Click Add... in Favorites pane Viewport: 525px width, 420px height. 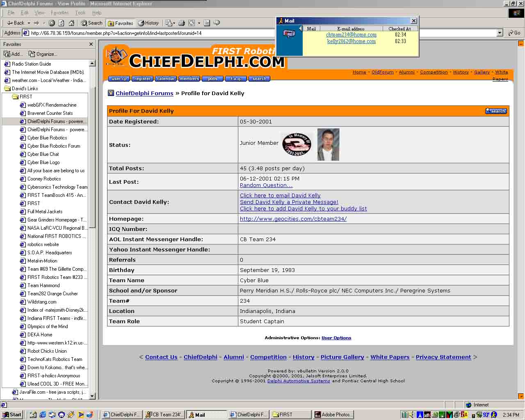click(x=13, y=54)
